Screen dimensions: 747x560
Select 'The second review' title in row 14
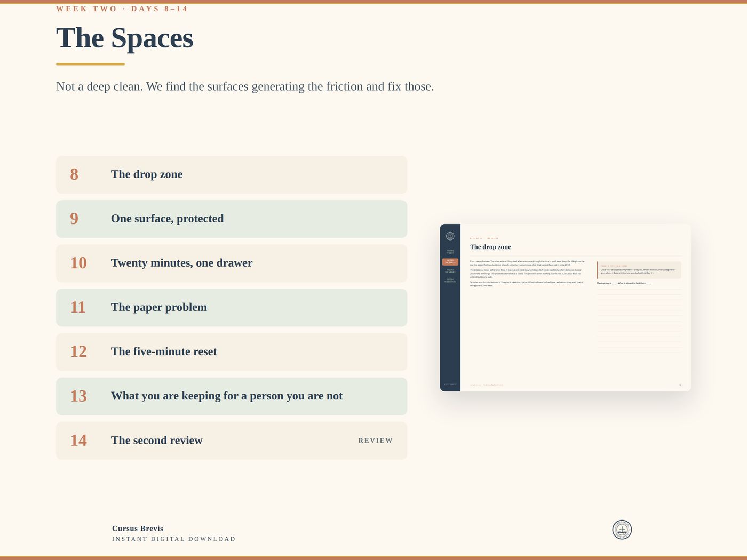[157, 441]
